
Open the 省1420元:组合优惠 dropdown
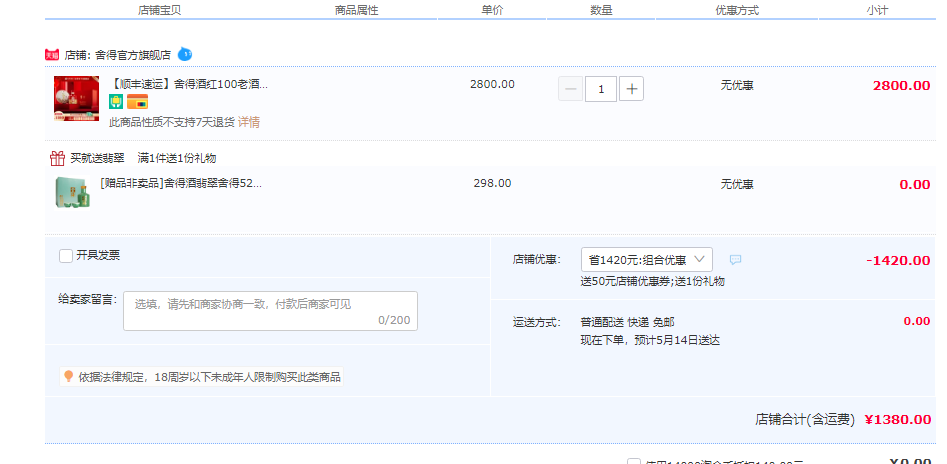646,260
